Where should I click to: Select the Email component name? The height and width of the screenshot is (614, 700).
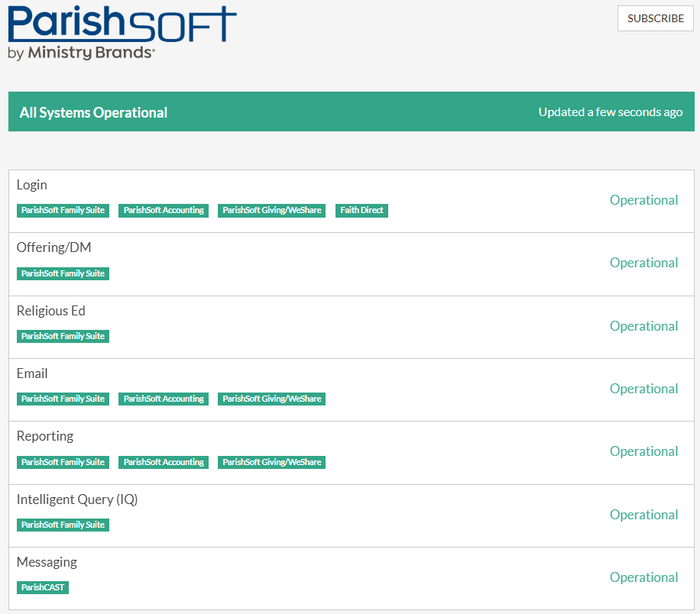point(32,373)
